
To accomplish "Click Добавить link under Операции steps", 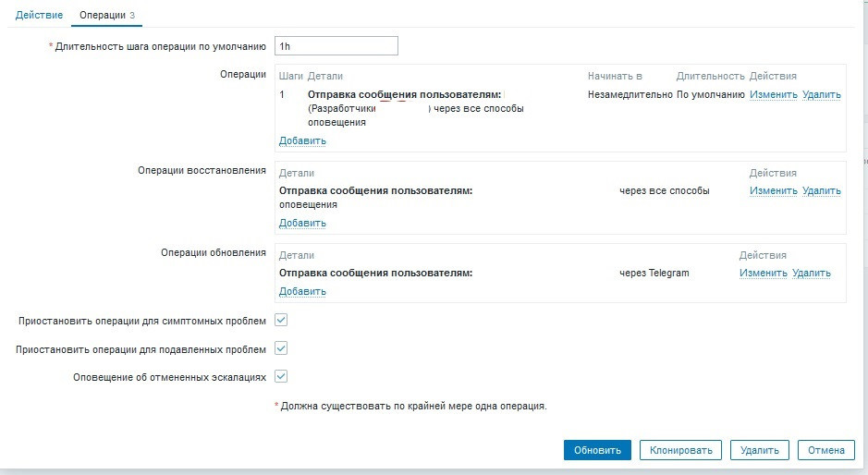I will (302, 140).
